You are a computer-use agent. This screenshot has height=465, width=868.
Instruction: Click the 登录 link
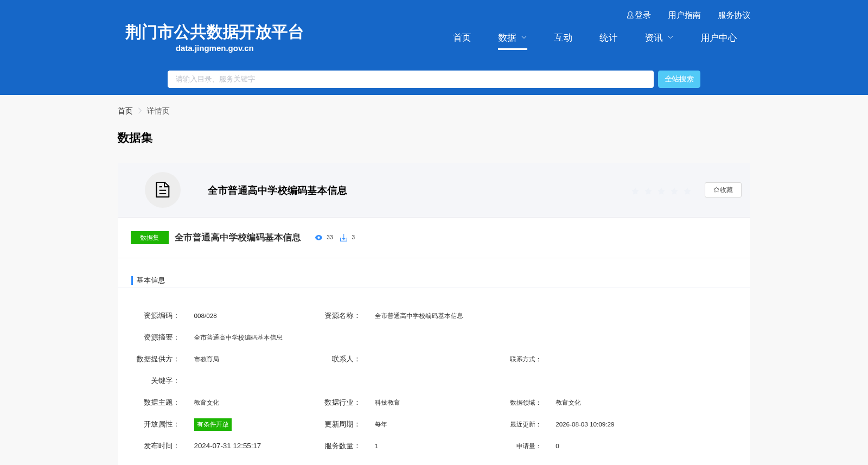[642, 15]
